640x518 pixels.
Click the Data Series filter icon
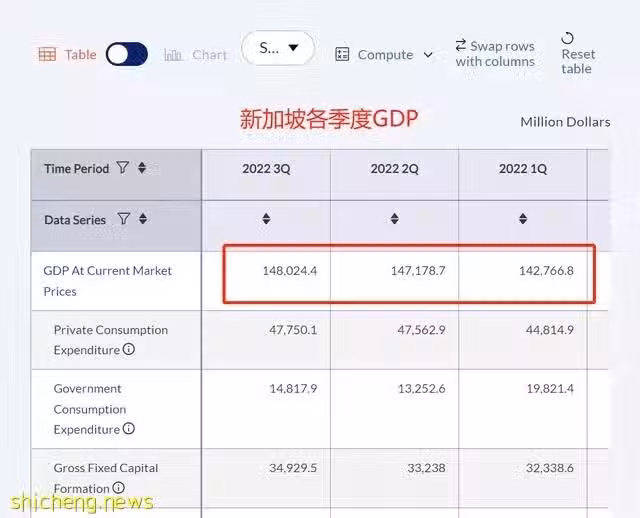tap(124, 219)
